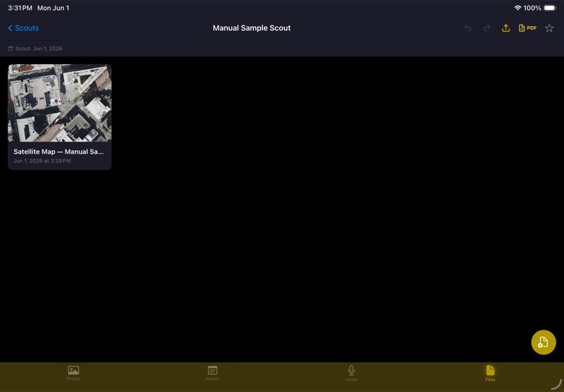Tap the redo arrow icon
This screenshot has width=564, height=392.
pyautogui.click(x=486, y=28)
